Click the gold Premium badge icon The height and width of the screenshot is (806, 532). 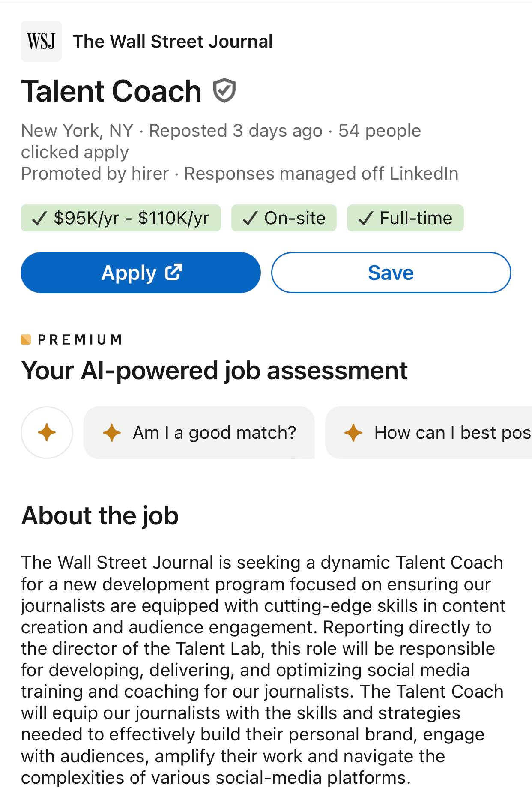[26, 340]
